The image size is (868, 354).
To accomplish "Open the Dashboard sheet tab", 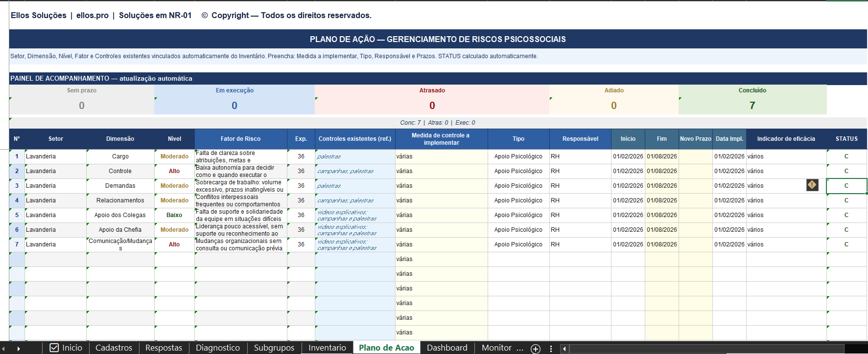I will pos(447,348).
